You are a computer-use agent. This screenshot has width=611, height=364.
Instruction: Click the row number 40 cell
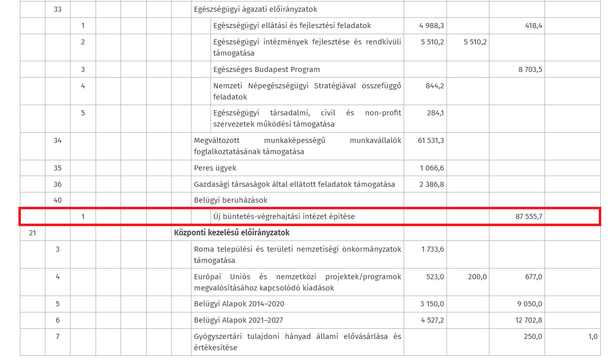pos(57,200)
